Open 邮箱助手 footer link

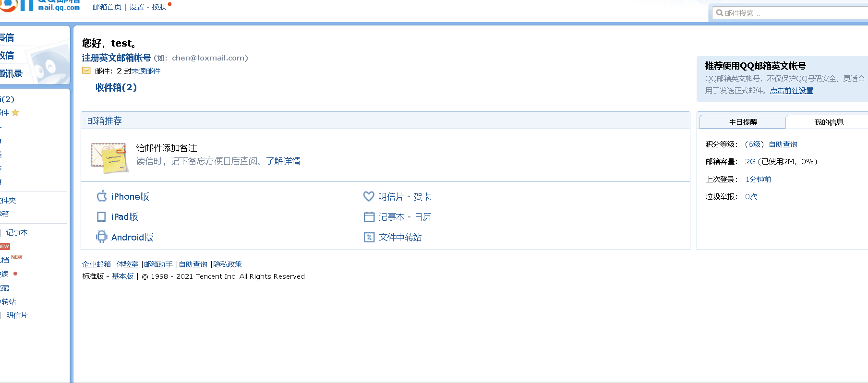(x=158, y=264)
